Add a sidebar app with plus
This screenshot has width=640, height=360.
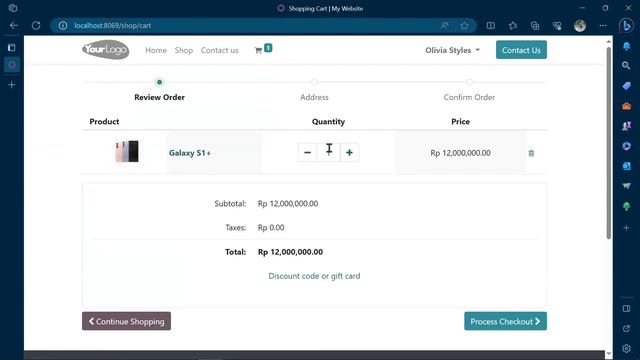point(627,228)
